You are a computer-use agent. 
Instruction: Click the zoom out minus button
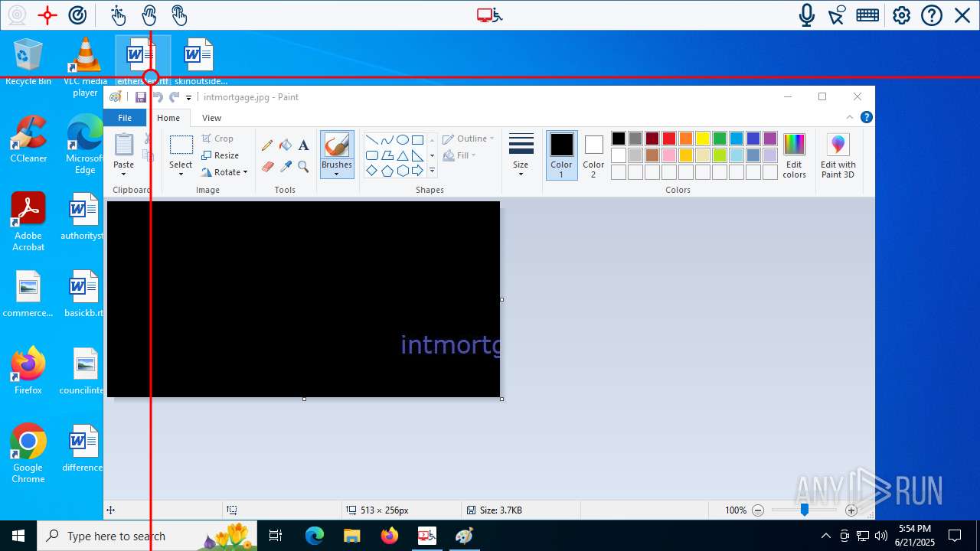coord(758,510)
